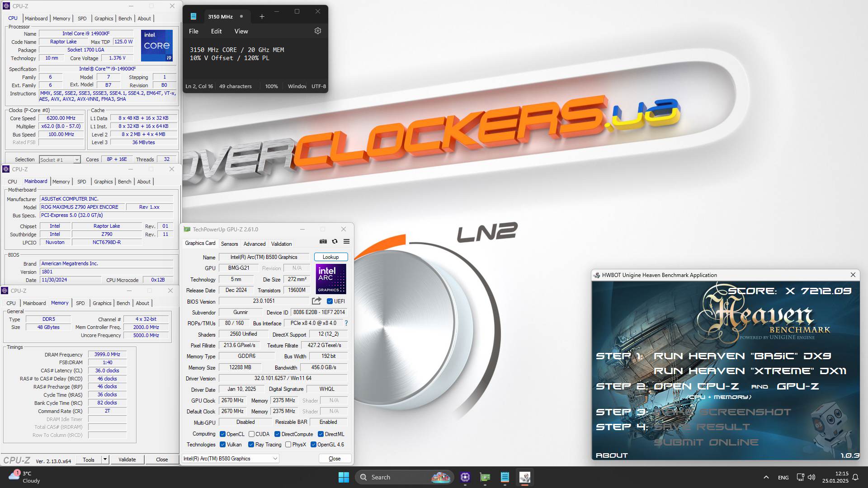Open notifications bell icon
This screenshot has height=488, width=868.
tap(855, 477)
